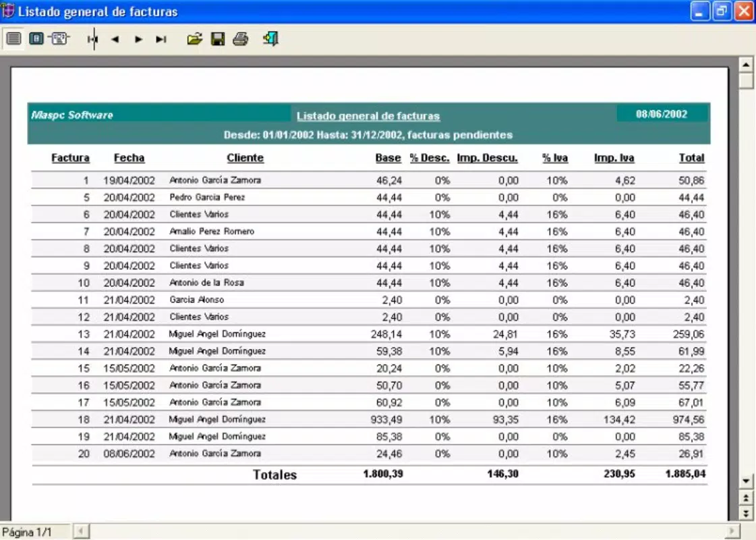Screen dimensions: 756x540
Task: Click the 'Desde: 01/01/2002 Hasta: 31/12/2002' subtitle
Action: click(x=368, y=134)
